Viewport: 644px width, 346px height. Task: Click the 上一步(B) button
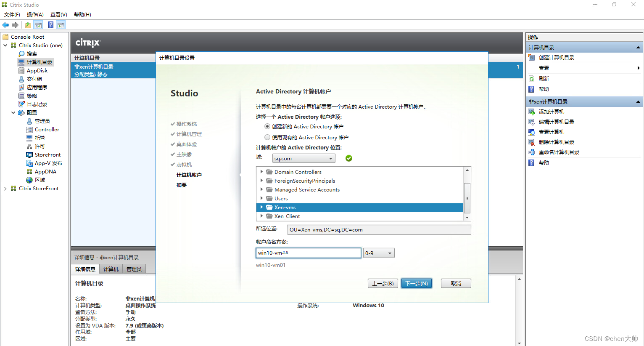[383, 283]
